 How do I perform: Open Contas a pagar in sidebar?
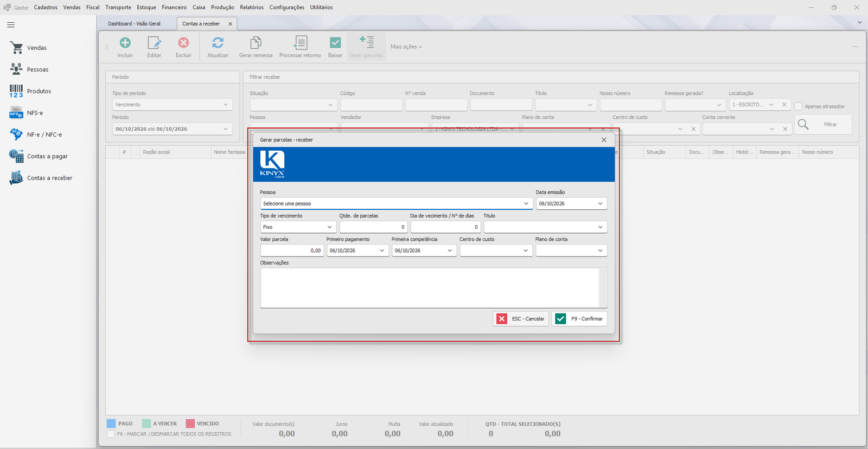[x=47, y=156]
